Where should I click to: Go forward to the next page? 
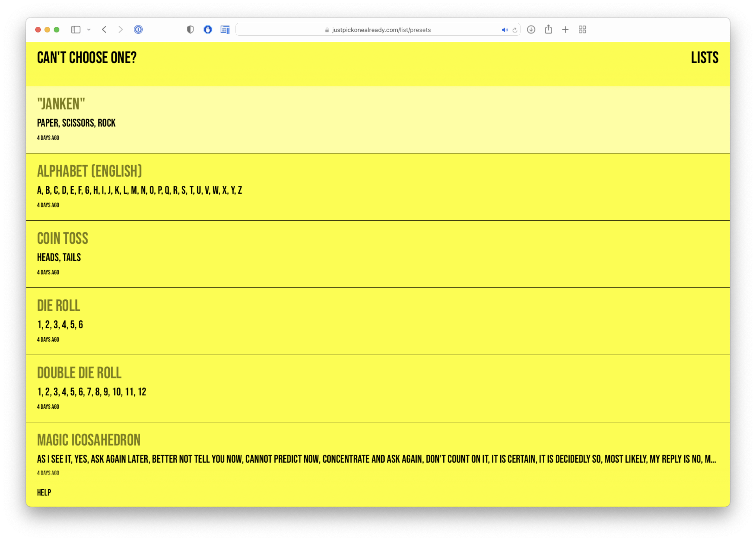tap(121, 30)
